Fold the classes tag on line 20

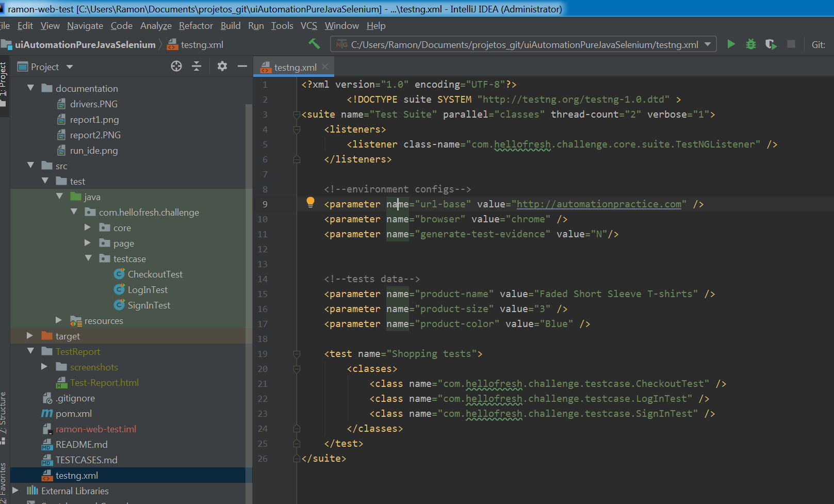click(297, 369)
